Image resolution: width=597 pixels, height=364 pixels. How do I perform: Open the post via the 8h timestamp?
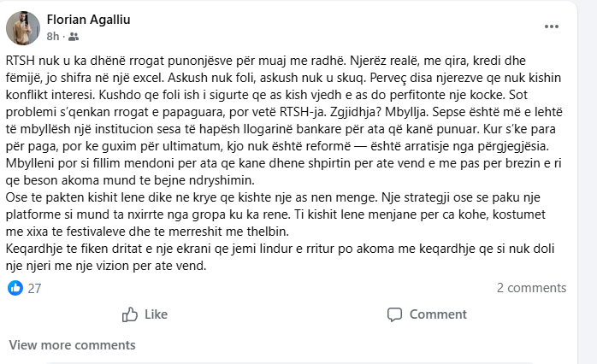point(53,37)
